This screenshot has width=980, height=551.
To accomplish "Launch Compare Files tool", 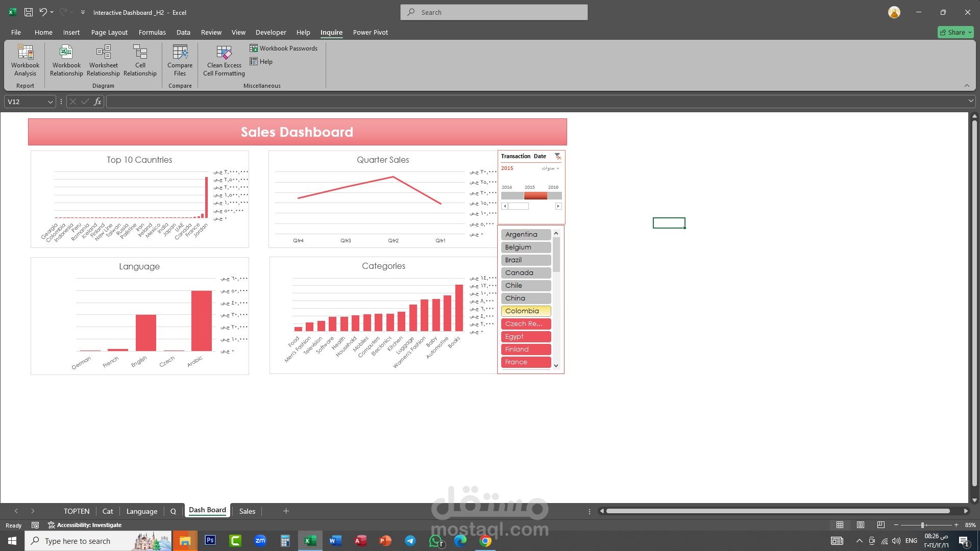I will pyautogui.click(x=180, y=61).
